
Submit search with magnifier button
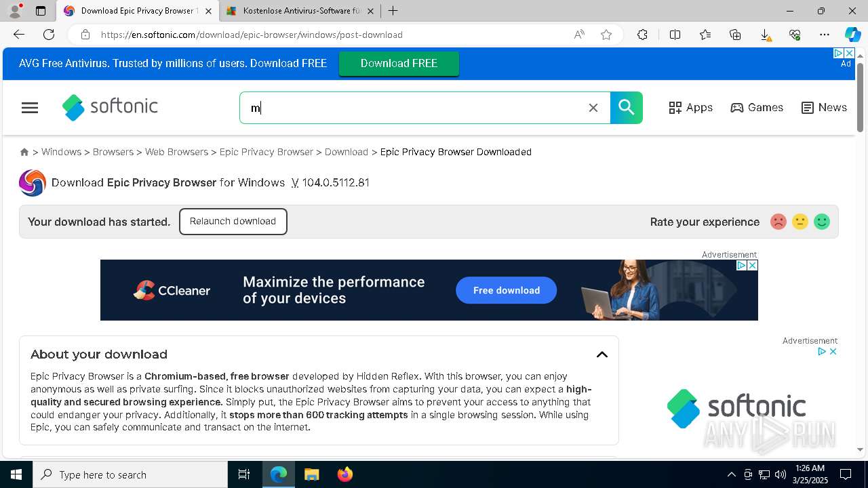coord(627,108)
